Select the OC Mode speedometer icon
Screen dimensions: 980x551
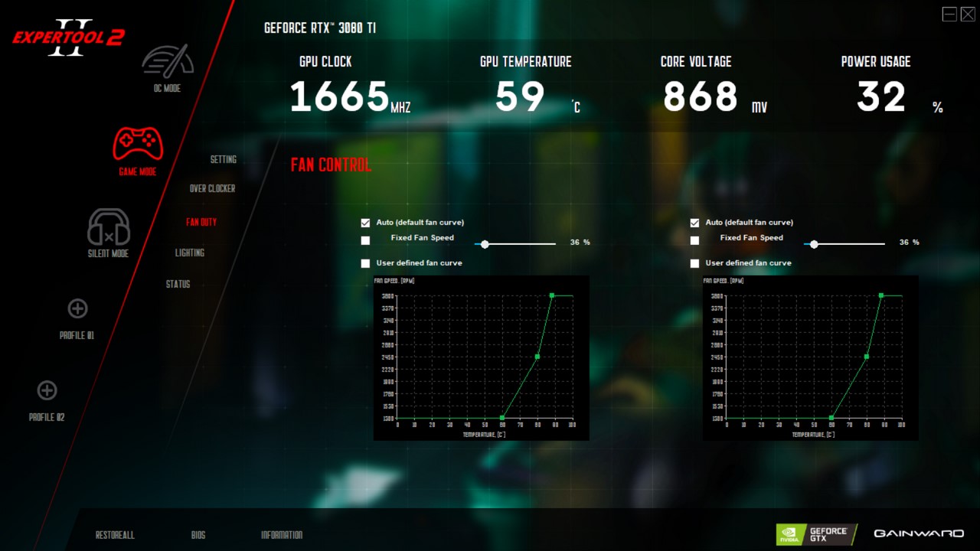tap(167, 60)
